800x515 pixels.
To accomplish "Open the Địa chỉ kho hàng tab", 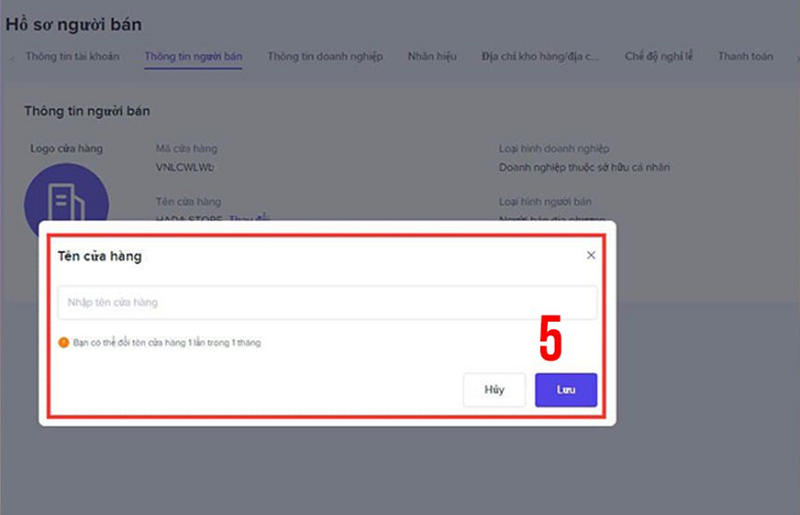I will [x=540, y=57].
